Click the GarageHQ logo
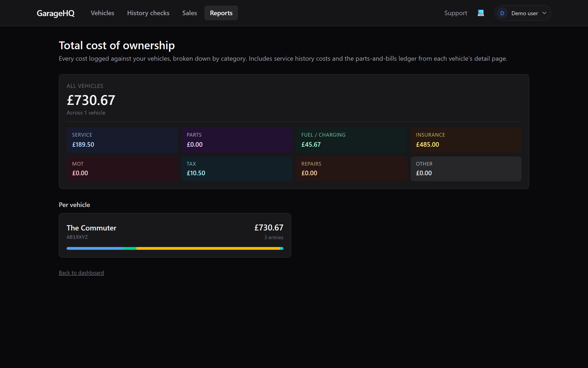The height and width of the screenshot is (368, 588). (x=56, y=13)
